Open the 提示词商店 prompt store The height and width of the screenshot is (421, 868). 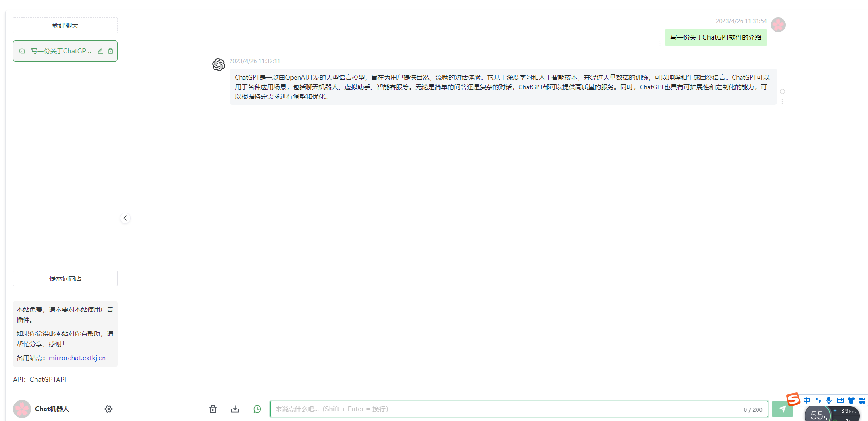pos(65,278)
